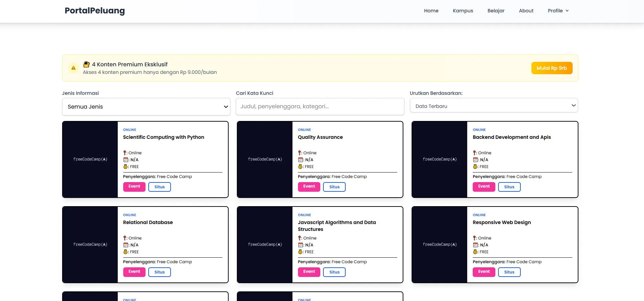Click the title "Javascript Algorithms and Data Structures"
Viewport: 644px width, 301px height.
337,226
